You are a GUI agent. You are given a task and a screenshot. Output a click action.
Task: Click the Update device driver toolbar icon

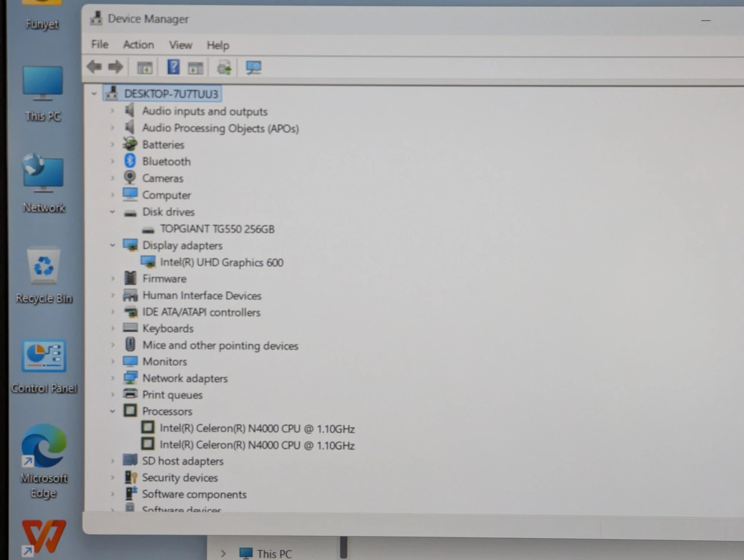click(224, 68)
